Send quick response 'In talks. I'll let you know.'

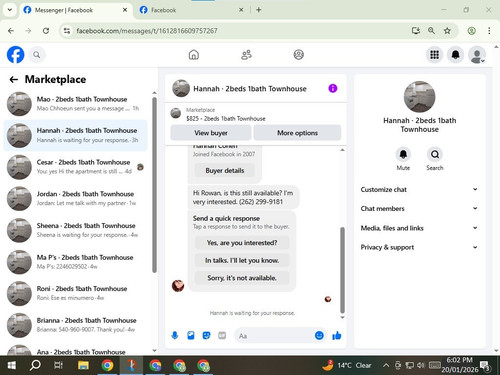[x=242, y=260]
